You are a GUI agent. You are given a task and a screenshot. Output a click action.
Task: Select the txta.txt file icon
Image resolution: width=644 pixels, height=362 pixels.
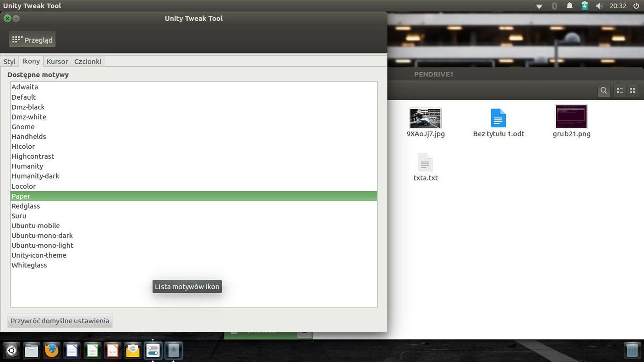tap(425, 162)
